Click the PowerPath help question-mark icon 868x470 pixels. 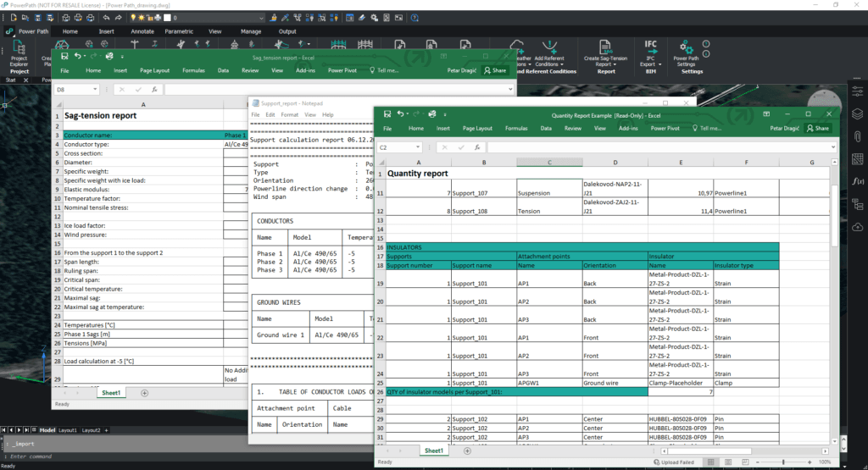[415, 18]
